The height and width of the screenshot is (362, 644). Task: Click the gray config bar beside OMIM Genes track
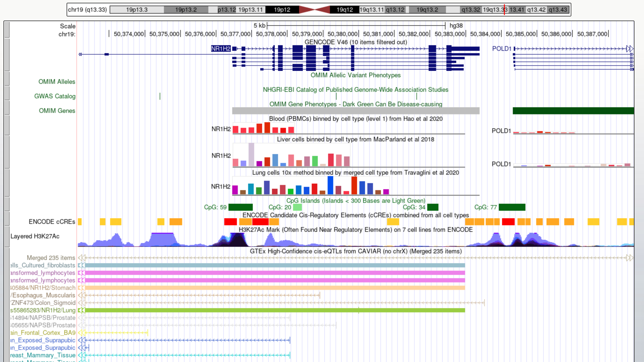point(7,108)
